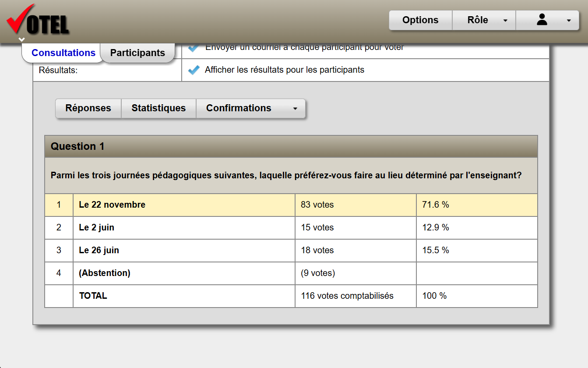Click the Votel red checkmark logo
Viewport: 588px width, 368px height.
(x=37, y=20)
